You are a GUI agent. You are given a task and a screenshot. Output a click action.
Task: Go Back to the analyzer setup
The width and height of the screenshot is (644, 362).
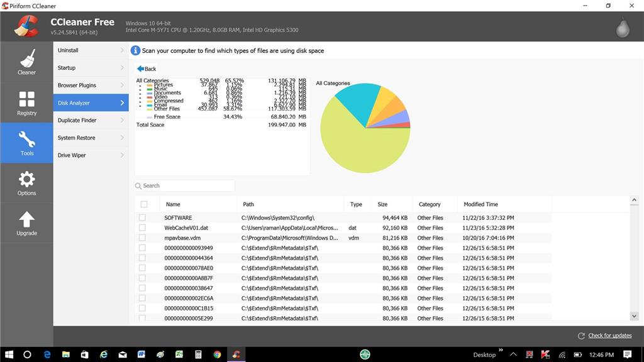coord(147,69)
